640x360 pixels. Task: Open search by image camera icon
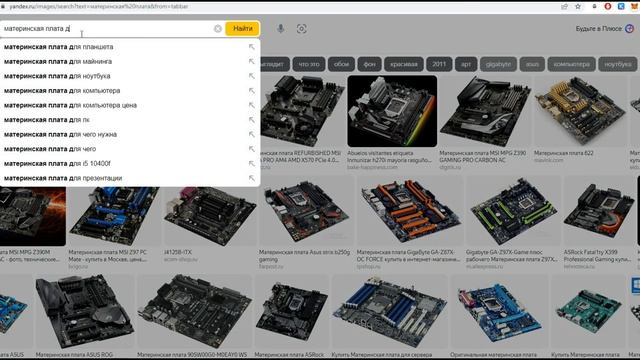pyautogui.click(x=302, y=29)
